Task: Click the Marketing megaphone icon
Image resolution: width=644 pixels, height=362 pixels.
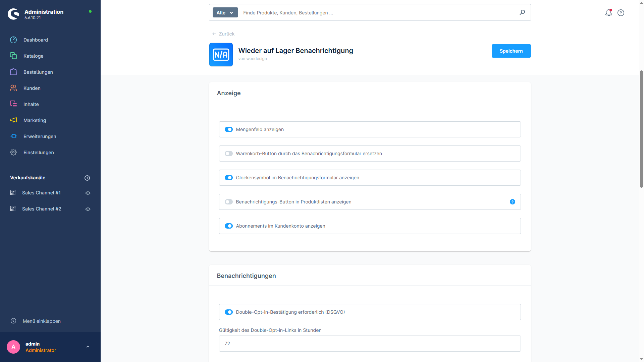Action: [13, 120]
